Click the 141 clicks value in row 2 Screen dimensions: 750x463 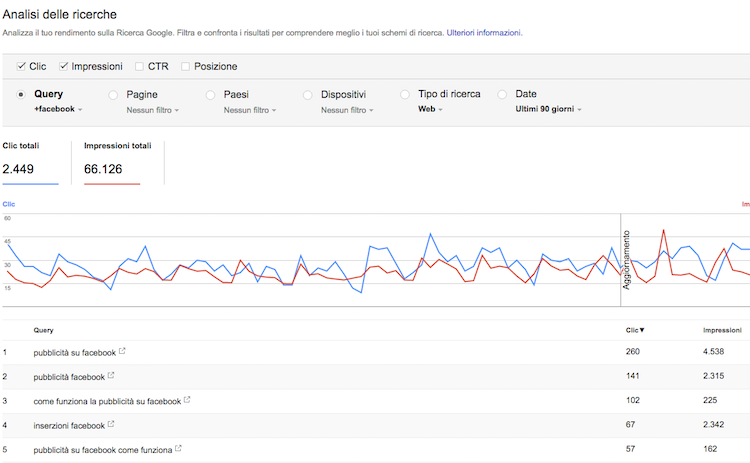633,376
